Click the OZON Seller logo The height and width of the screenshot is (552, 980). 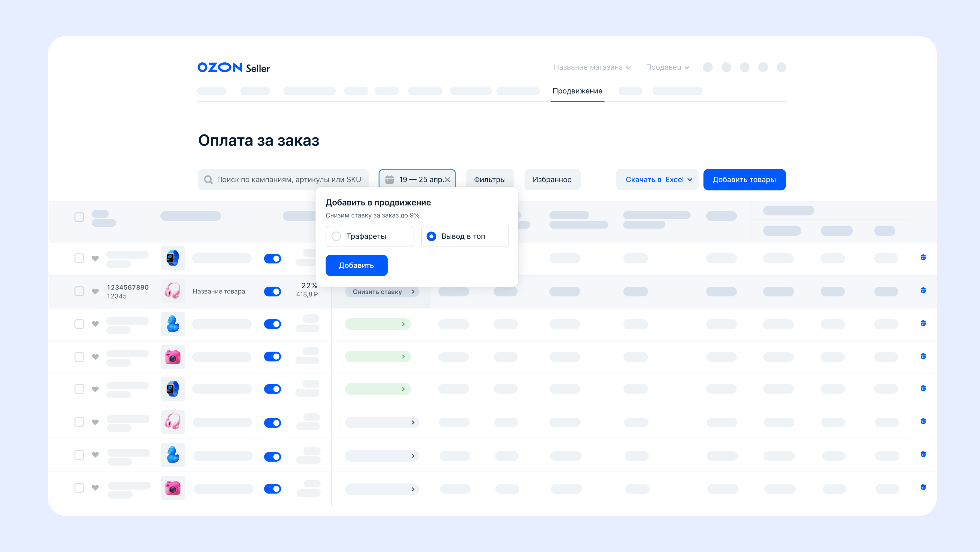(x=234, y=68)
